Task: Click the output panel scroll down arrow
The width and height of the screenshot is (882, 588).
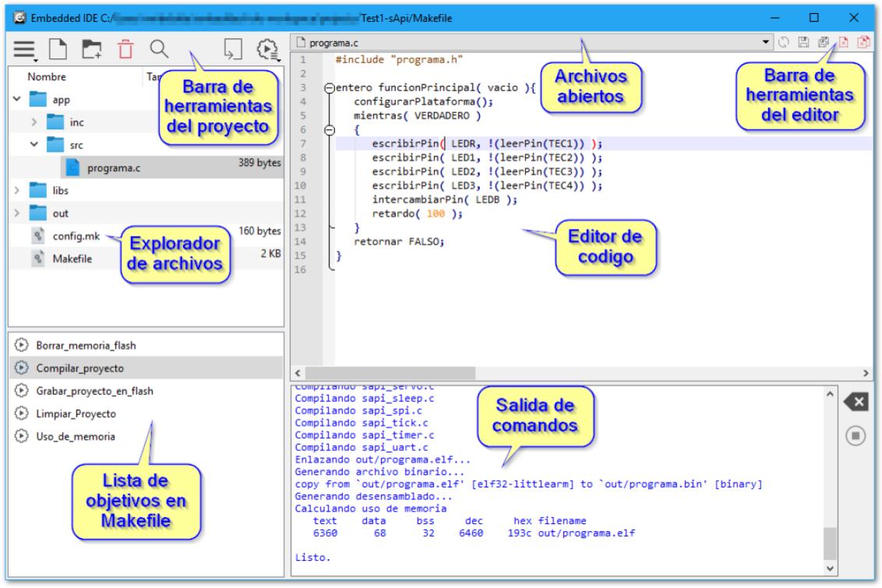Action: [830, 569]
